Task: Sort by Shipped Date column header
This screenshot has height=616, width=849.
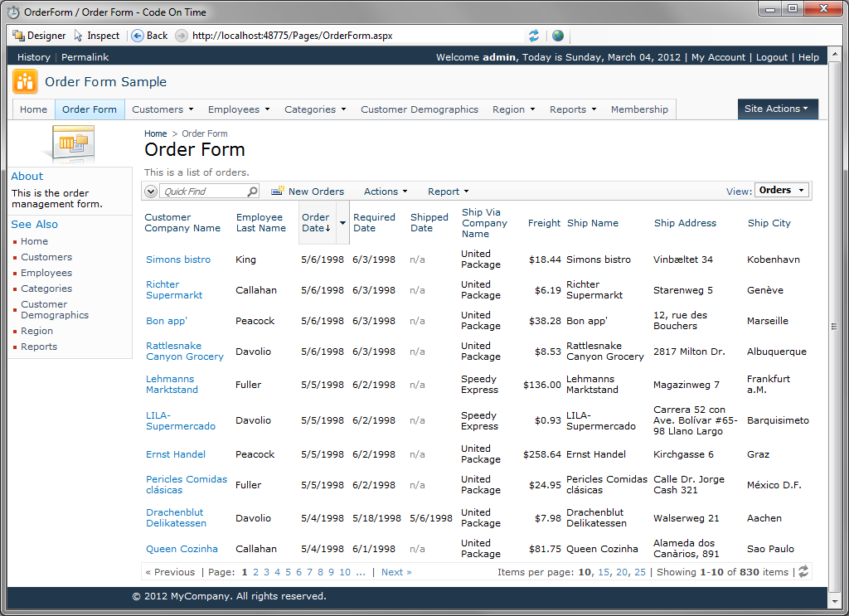Action: pos(429,222)
